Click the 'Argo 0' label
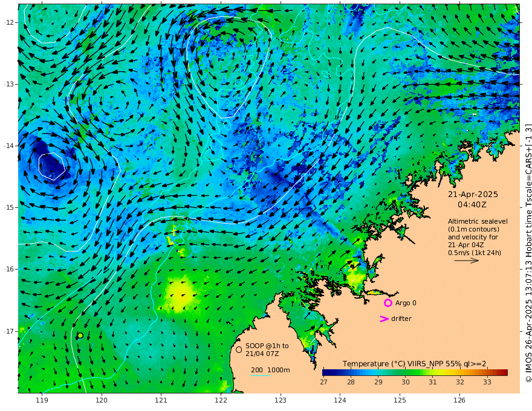 click(406, 303)
